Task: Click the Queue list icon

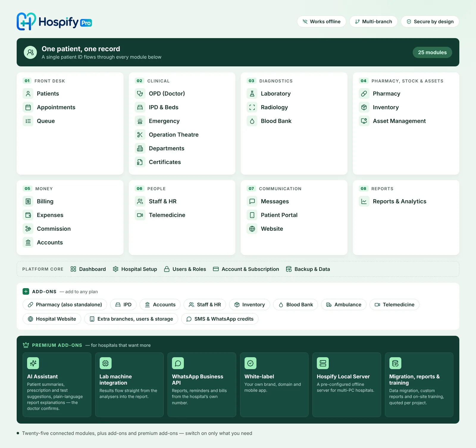Action: click(28, 121)
